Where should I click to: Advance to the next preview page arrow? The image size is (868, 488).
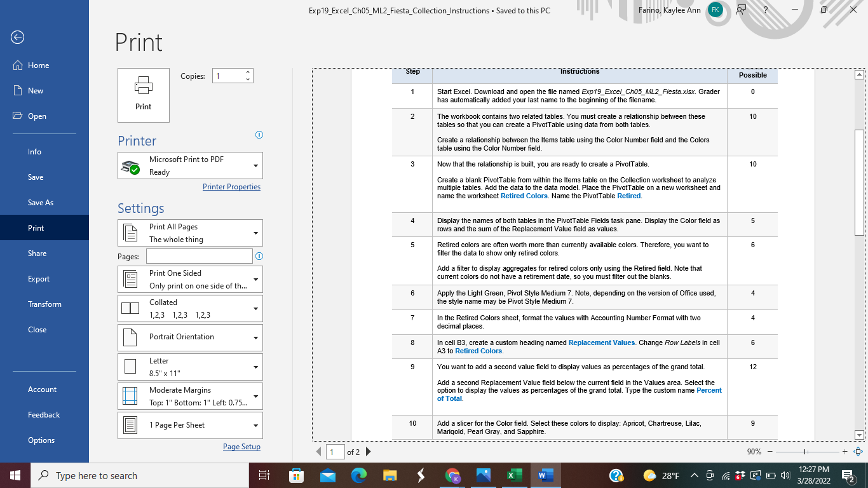(368, 452)
